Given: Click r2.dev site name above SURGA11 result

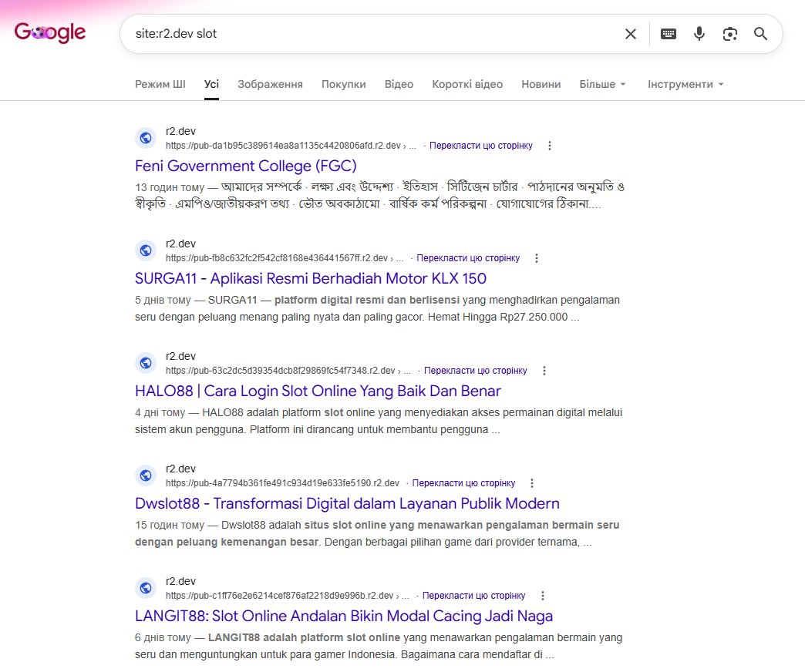Looking at the screenshot, I should click(x=180, y=244).
